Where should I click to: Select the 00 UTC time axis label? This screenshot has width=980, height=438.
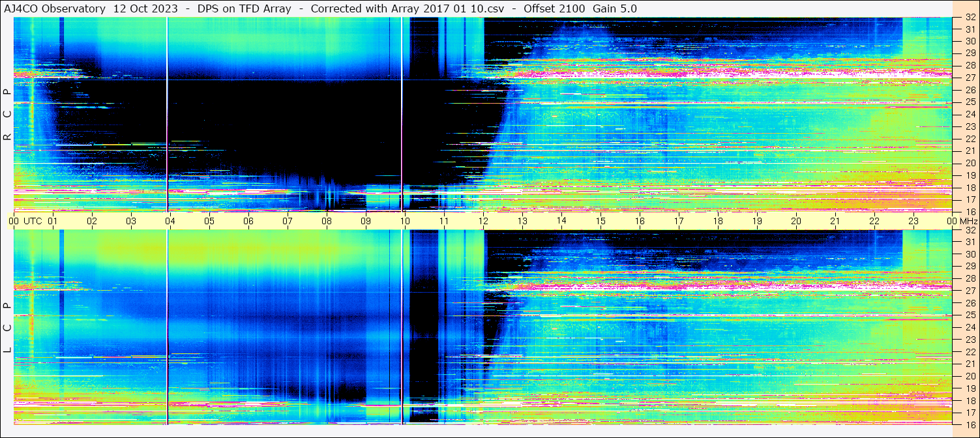[x=25, y=221]
